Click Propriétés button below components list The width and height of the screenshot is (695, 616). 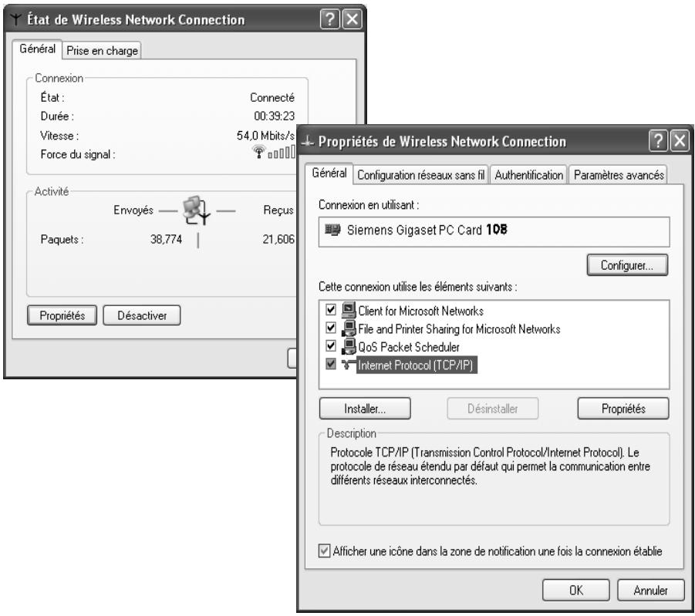point(623,409)
